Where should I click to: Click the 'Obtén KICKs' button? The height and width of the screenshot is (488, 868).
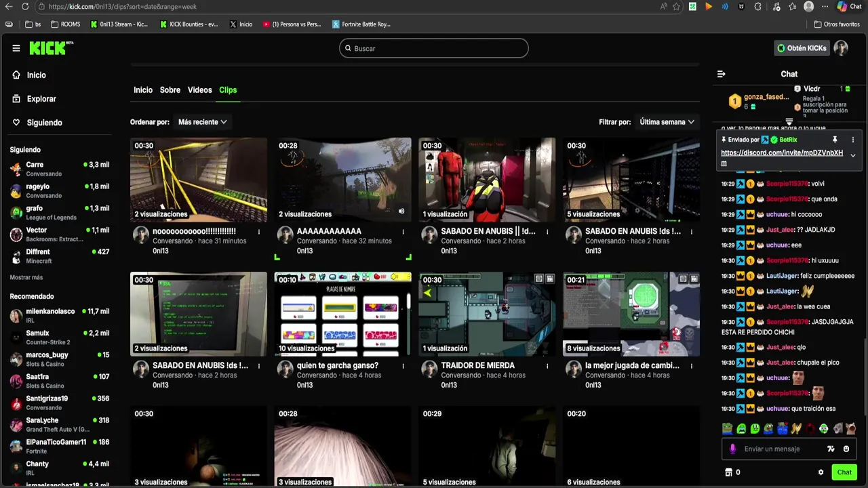[802, 48]
